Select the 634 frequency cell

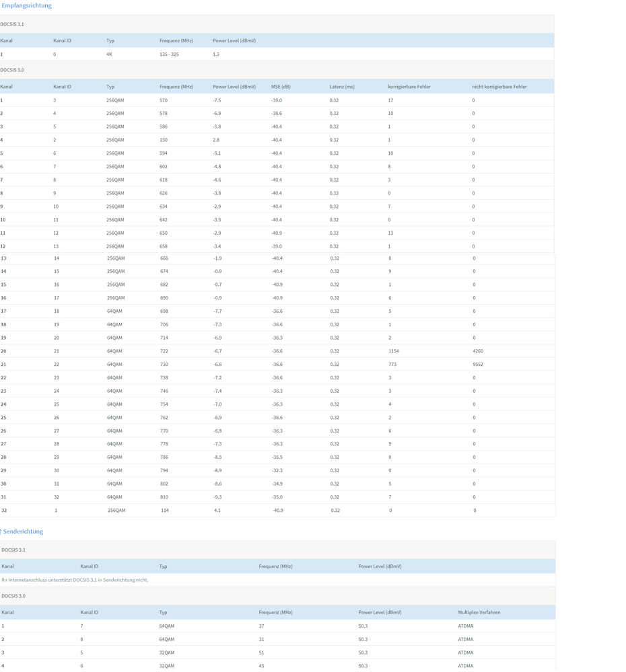[x=164, y=207]
